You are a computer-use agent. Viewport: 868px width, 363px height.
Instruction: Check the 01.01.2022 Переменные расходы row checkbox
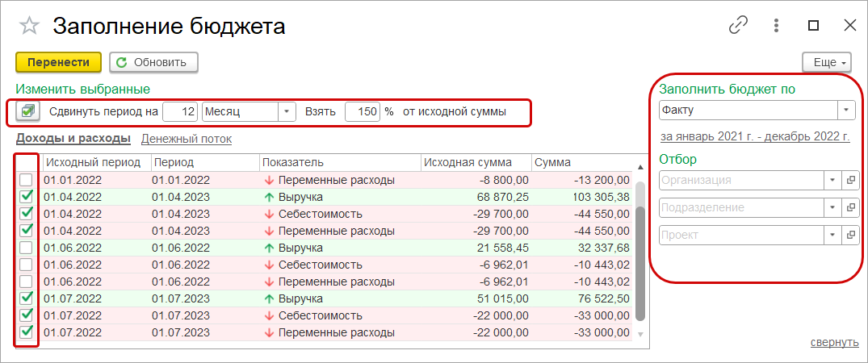(27, 180)
